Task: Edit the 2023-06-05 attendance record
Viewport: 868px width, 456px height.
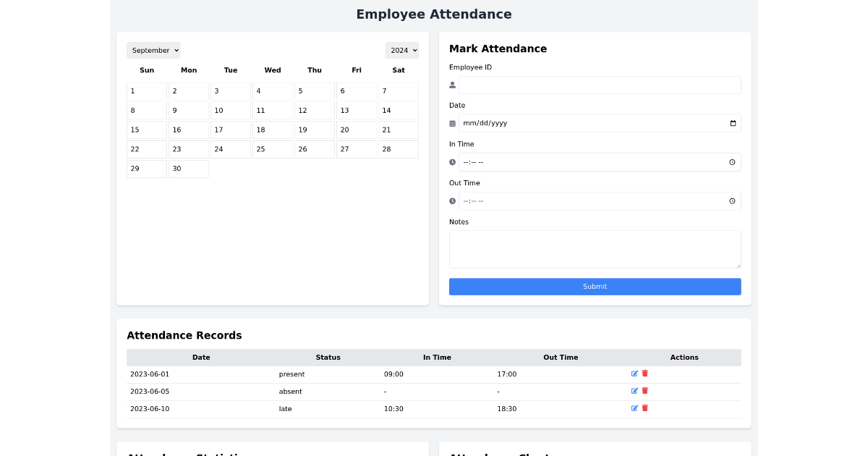Action: [x=634, y=391]
